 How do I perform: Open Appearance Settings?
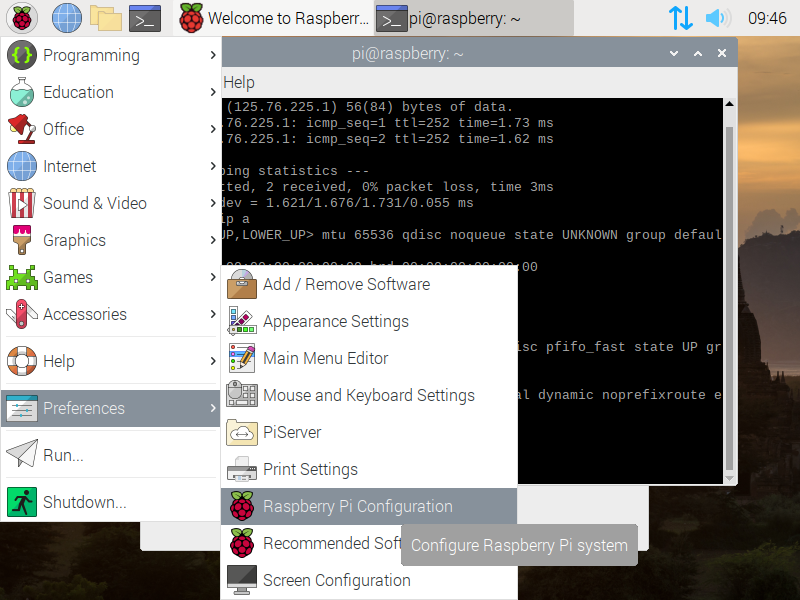tap(369, 321)
